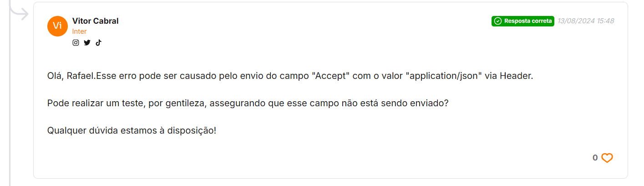Click the quoted word "Accept"

point(330,76)
